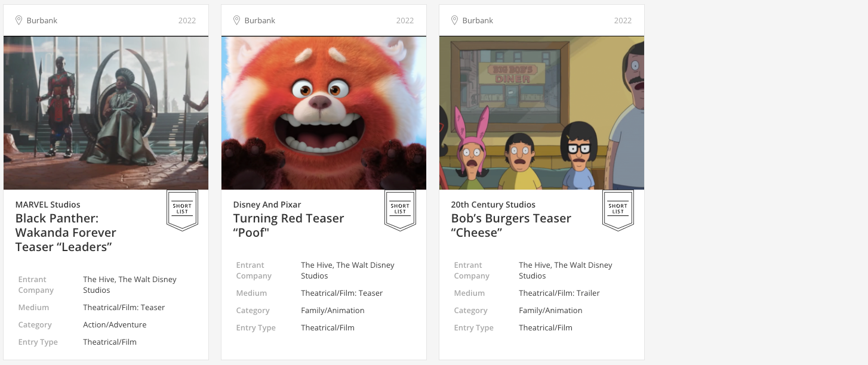The width and height of the screenshot is (868, 365).
Task: Click entrant company value on Turning Red card
Action: (347, 271)
